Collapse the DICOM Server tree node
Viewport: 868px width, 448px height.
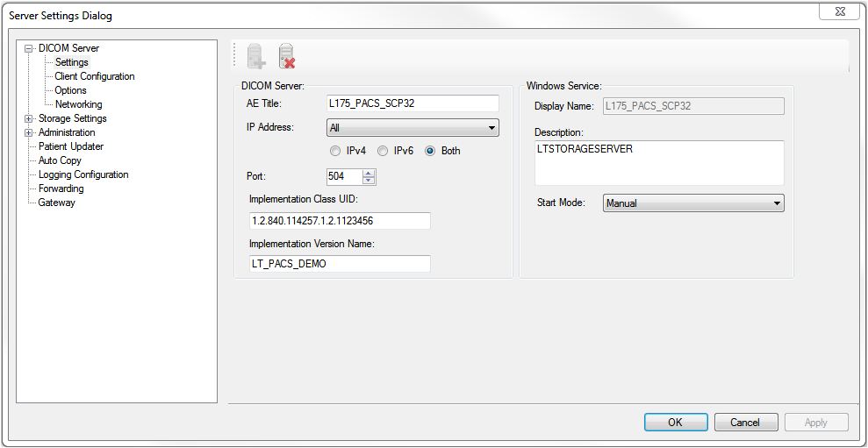[29, 49]
